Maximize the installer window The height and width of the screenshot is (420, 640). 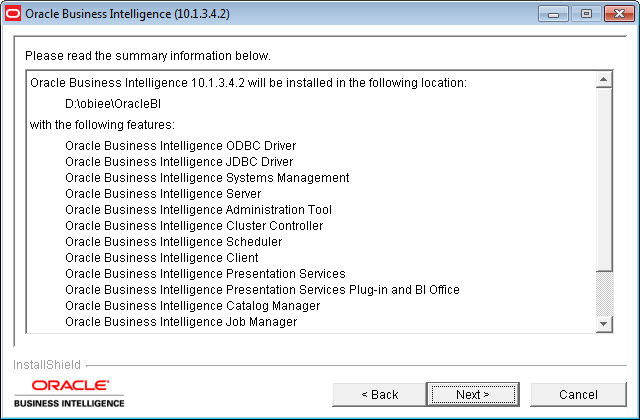[586, 14]
